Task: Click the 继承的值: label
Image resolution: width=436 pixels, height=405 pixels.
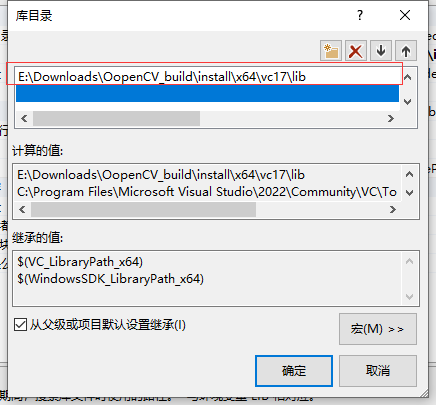Action: (x=38, y=238)
